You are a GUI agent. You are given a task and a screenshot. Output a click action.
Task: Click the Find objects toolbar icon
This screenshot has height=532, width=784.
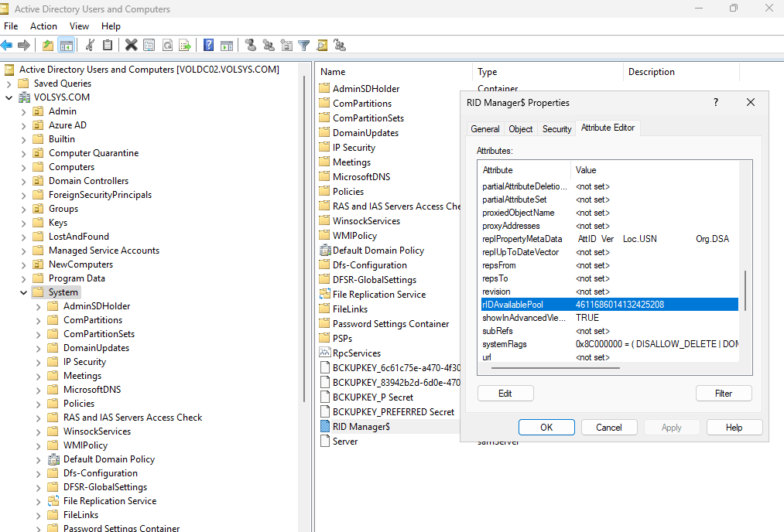(x=322, y=46)
